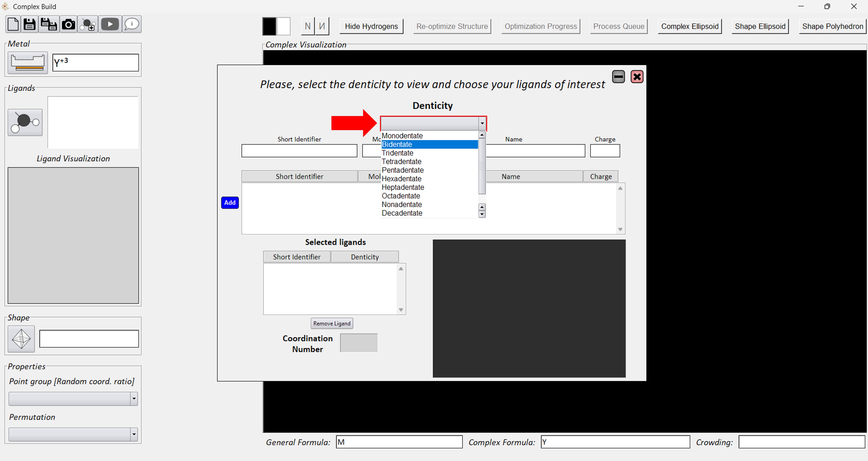
Task: Click the save floppy disk icon
Action: [30, 25]
